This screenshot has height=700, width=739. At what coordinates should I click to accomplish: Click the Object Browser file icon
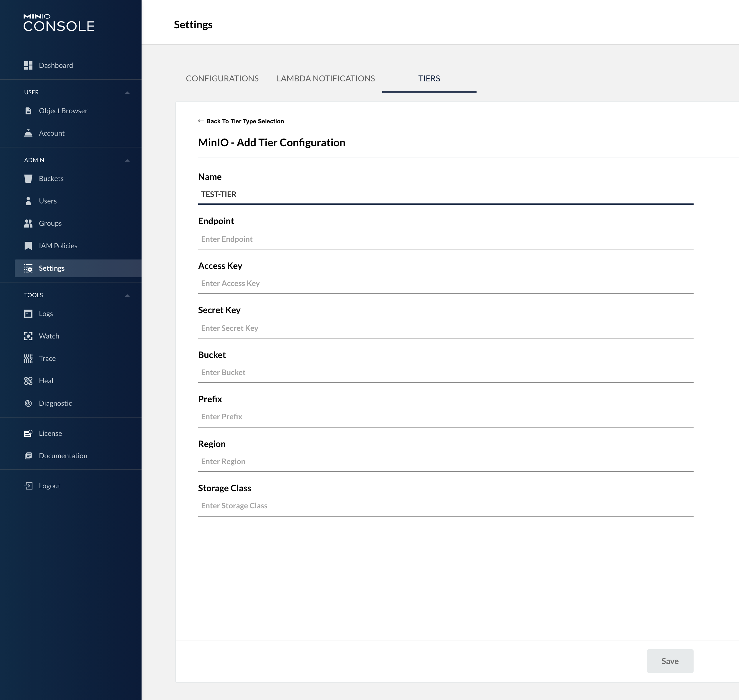coord(28,111)
